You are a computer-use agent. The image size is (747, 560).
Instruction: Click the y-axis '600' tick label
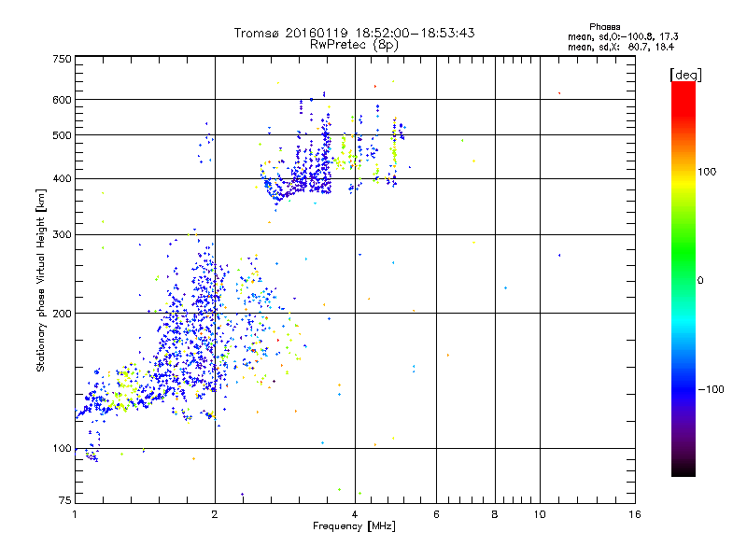[x=62, y=100]
